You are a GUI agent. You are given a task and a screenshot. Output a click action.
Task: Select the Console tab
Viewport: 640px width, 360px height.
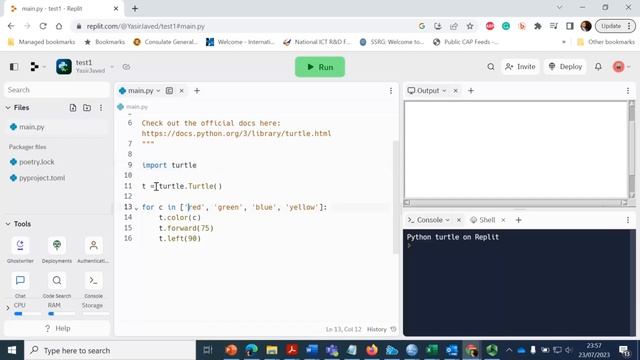(426, 220)
